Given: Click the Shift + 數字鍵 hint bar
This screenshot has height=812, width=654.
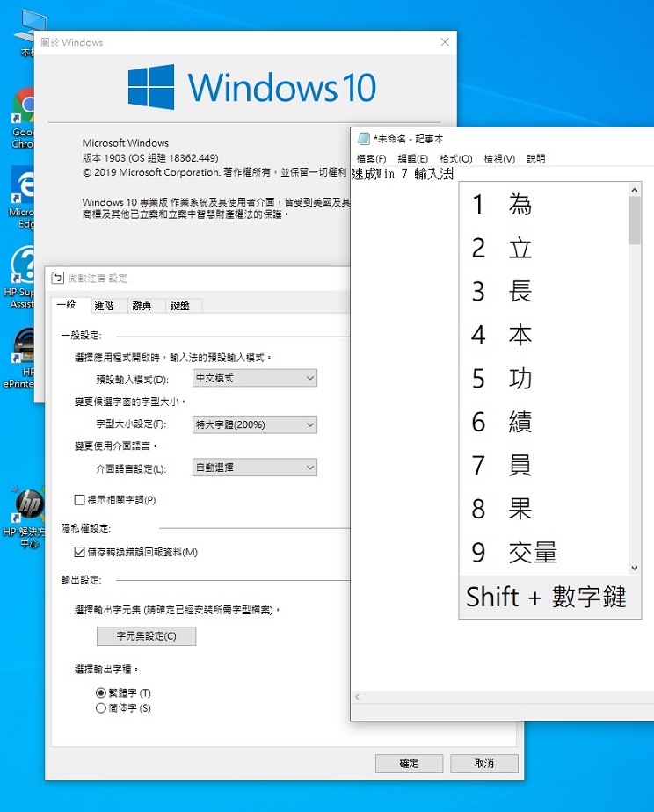Looking at the screenshot, I should [x=550, y=597].
